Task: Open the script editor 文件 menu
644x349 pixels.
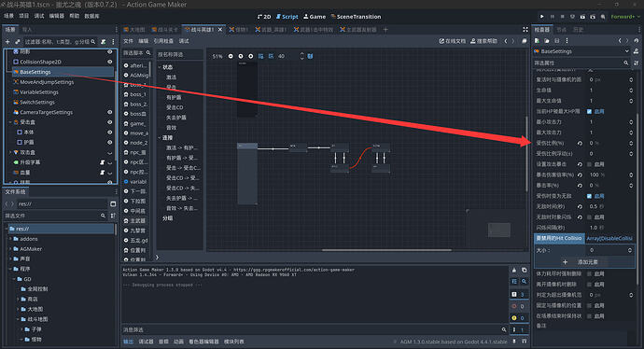Action: 129,41
